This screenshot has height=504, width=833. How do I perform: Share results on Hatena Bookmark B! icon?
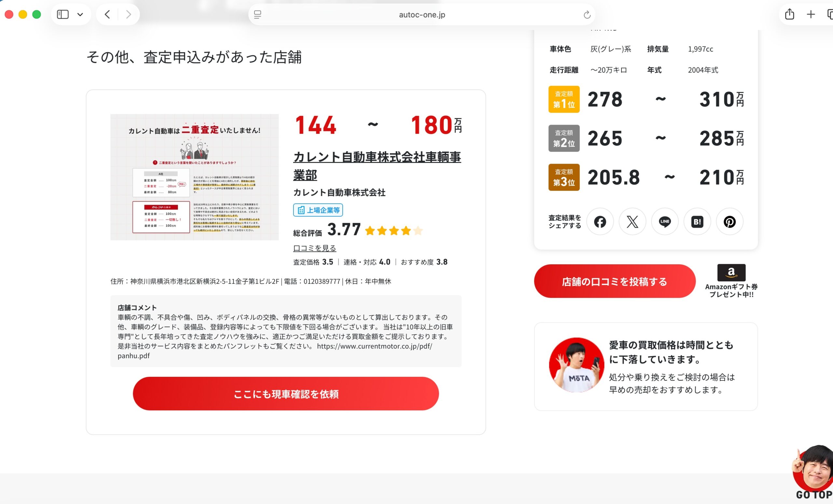point(697,222)
